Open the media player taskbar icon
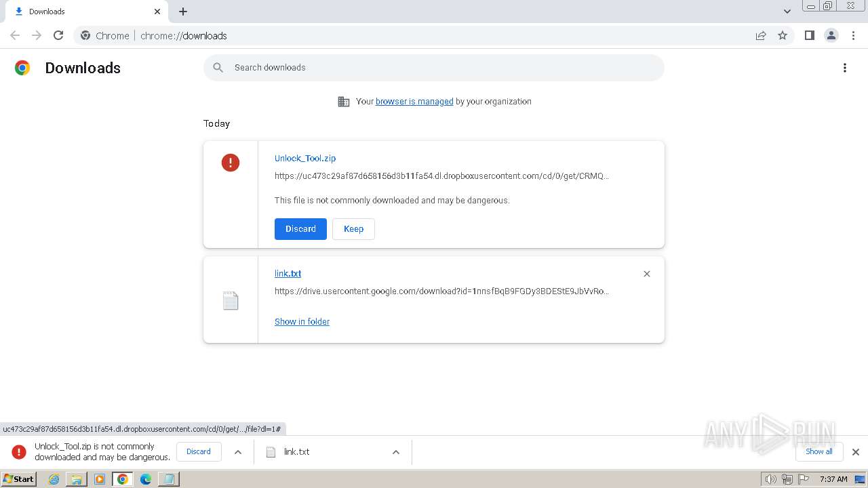Image resolution: width=868 pixels, height=488 pixels. coord(100,479)
